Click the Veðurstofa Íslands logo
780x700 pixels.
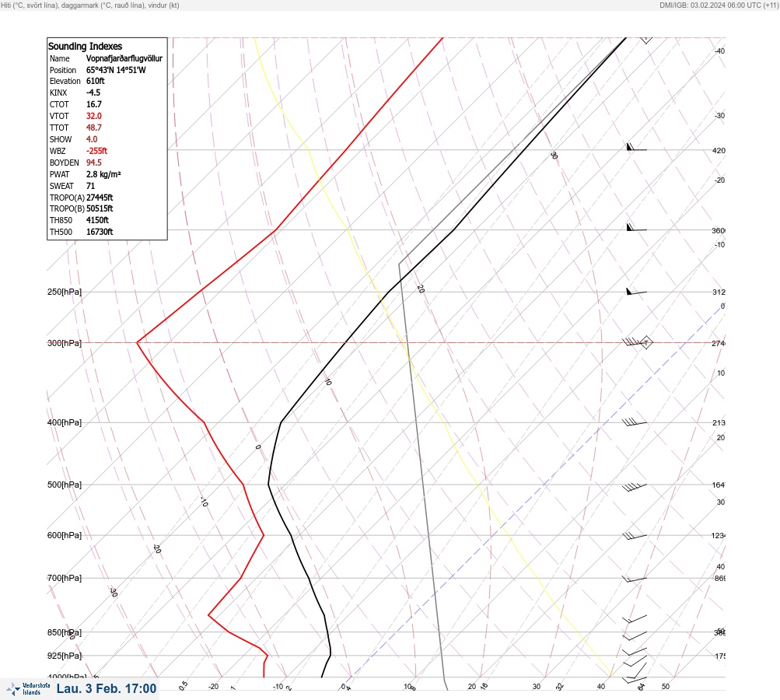[28, 689]
